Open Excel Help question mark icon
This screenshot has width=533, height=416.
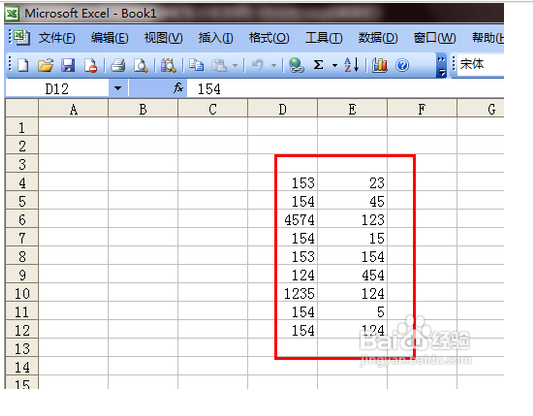point(402,65)
